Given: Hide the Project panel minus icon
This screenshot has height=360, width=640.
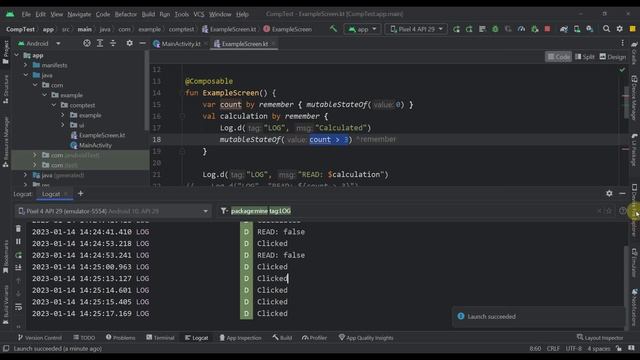Looking at the screenshot, I should pyautogui.click(x=142, y=43).
